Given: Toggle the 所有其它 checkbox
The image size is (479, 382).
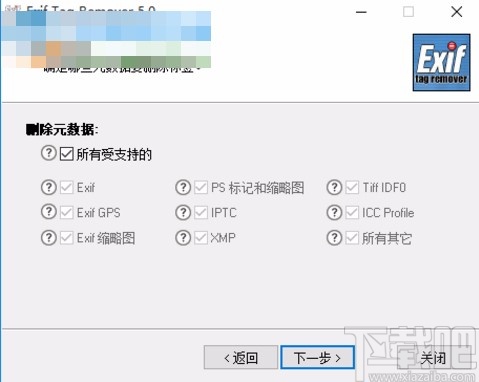Looking at the screenshot, I should pos(352,238).
